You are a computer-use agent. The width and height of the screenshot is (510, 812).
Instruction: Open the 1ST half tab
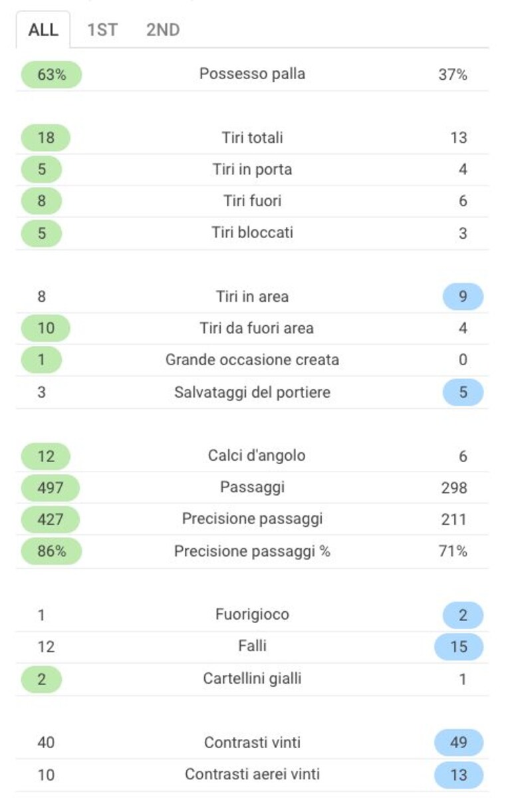click(x=102, y=30)
